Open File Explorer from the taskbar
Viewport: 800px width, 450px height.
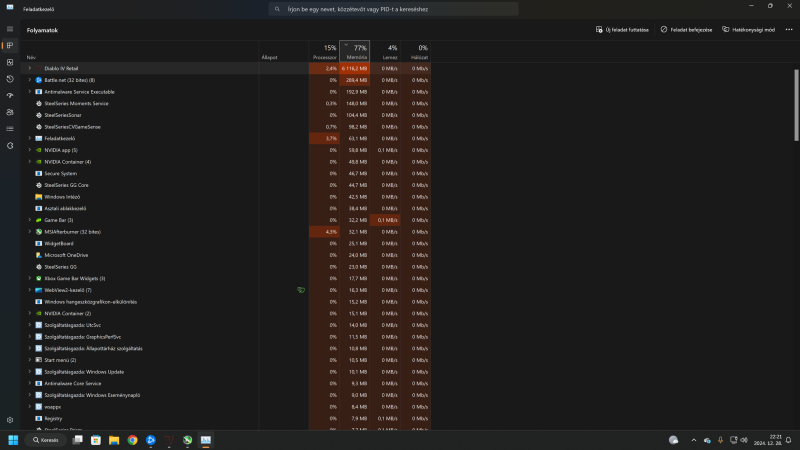114,440
